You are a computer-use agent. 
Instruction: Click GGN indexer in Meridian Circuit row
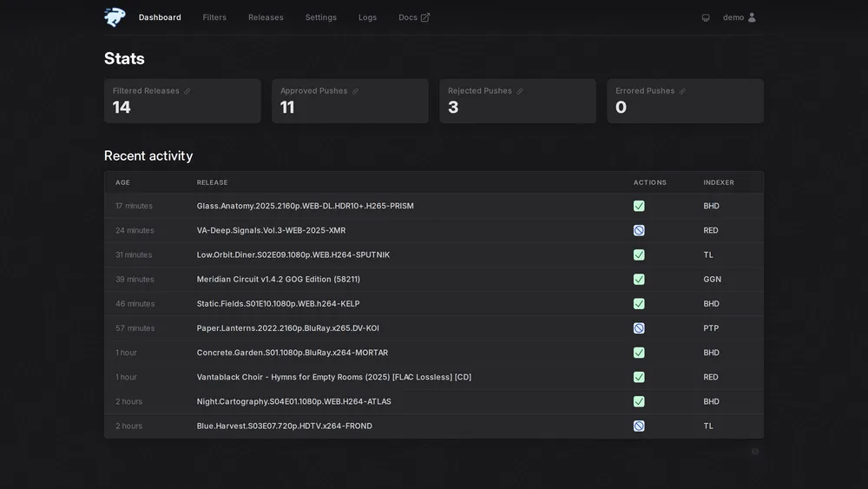pos(712,279)
